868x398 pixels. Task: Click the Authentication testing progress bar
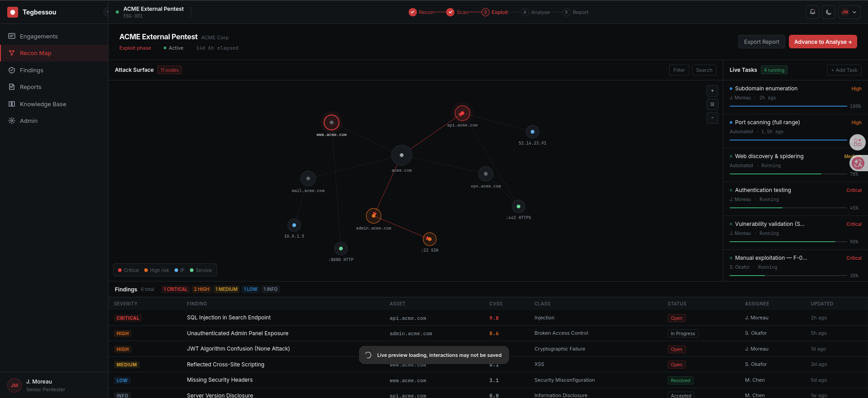click(788, 208)
